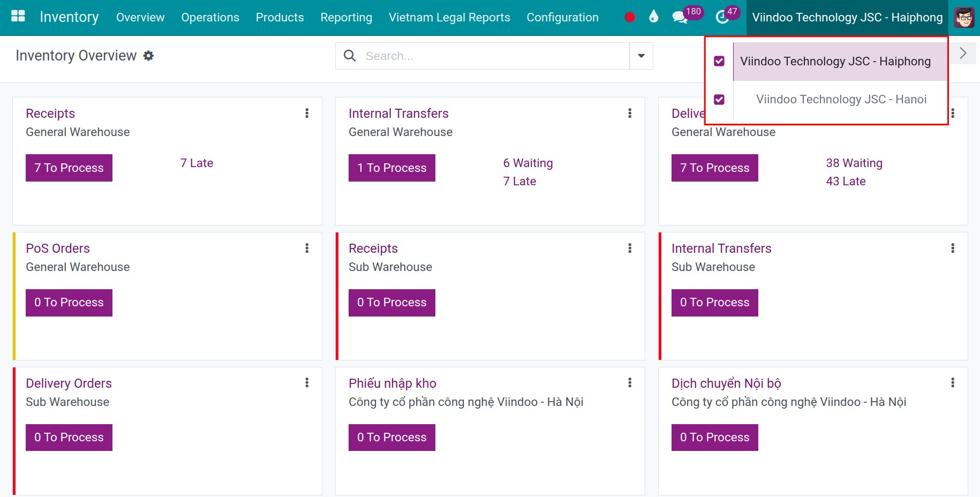Image resolution: width=980 pixels, height=497 pixels.
Task: Click the next page chevron arrow
Action: (963, 53)
